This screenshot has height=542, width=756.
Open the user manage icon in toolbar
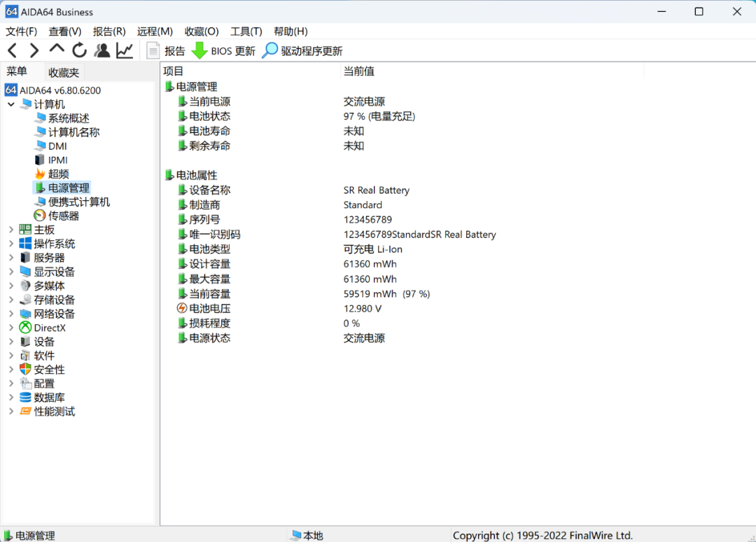pyautogui.click(x=101, y=50)
